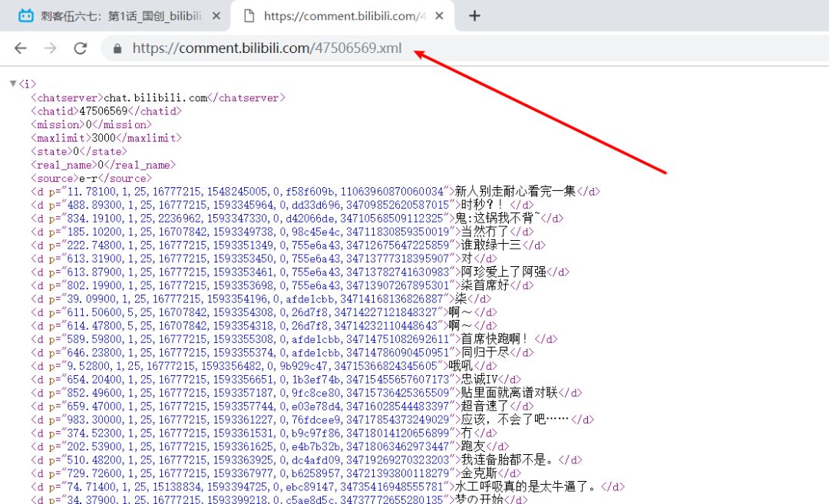Click the browser forward arrow
The image size is (829, 504).
50,48
